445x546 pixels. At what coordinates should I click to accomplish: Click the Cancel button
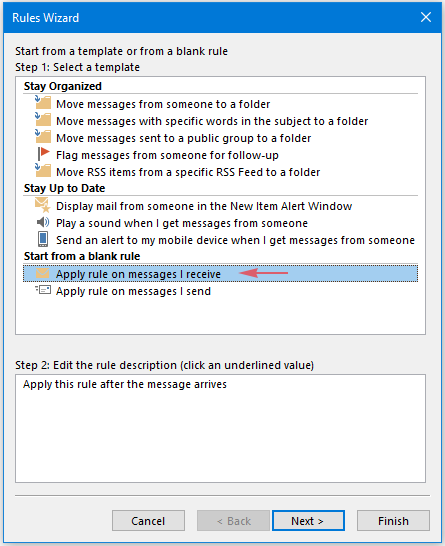pyautogui.click(x=148, y=521)
